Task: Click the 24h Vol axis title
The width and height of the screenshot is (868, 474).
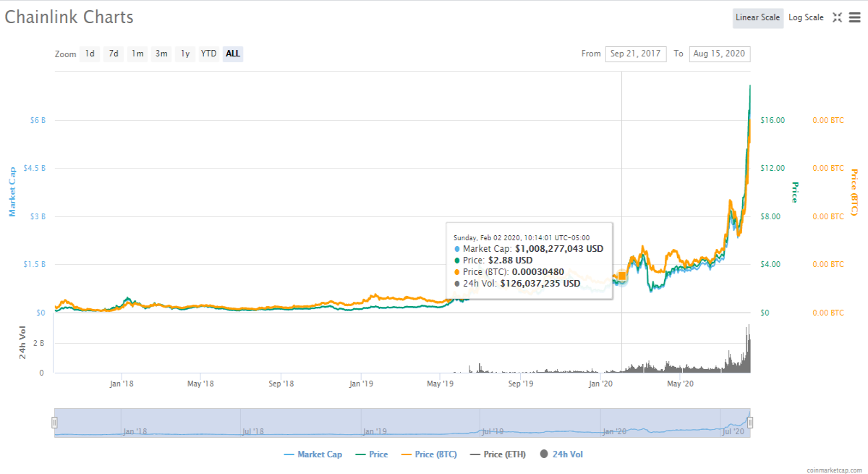Action: pos(23,343)
